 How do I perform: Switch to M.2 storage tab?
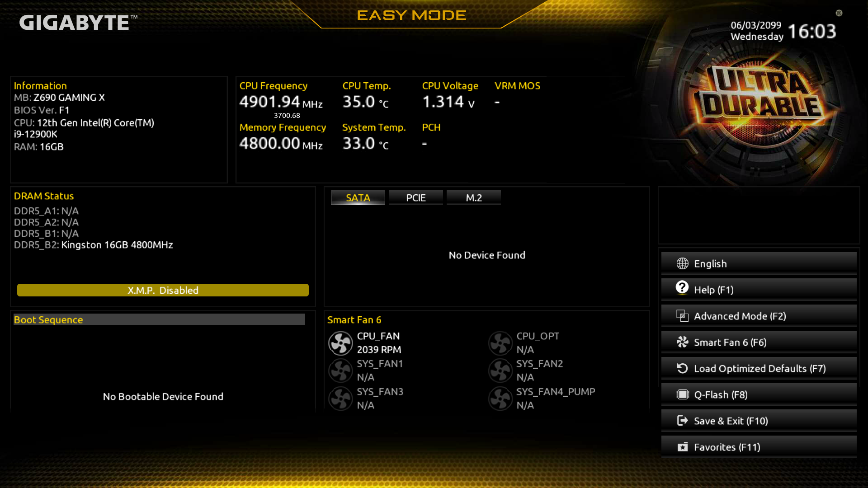point(474,197)
